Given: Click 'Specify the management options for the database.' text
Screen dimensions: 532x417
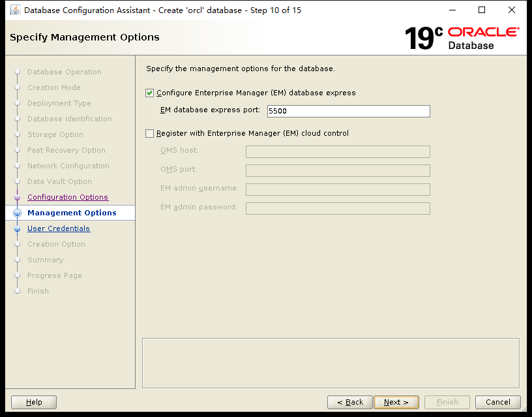Looking at the screenshot, I should 241,69.
